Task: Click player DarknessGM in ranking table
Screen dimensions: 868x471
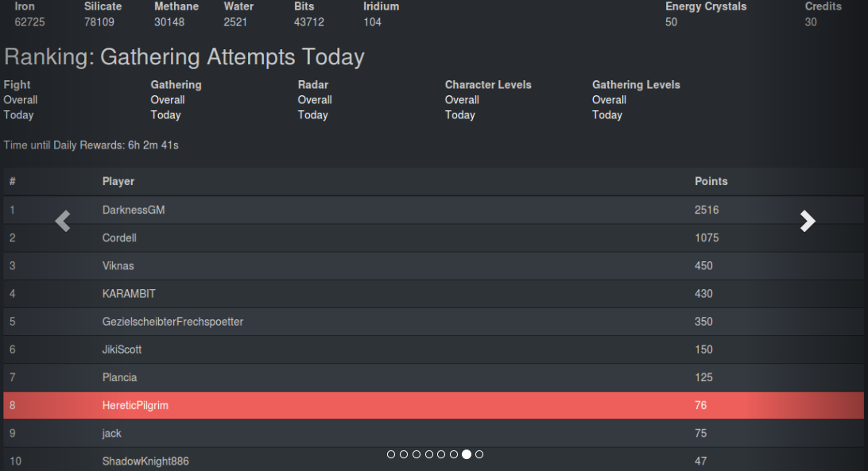Action: coord(134,210)
